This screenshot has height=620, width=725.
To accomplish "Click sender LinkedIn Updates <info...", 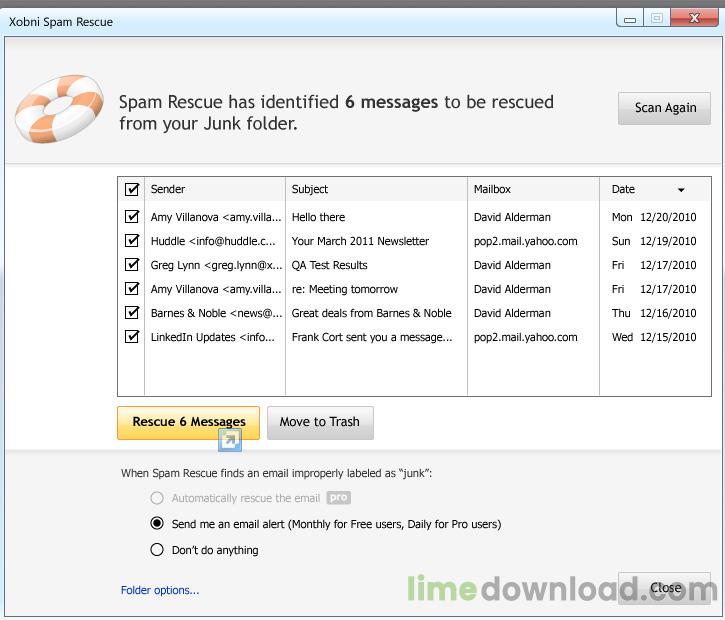I will click(212, 337).
